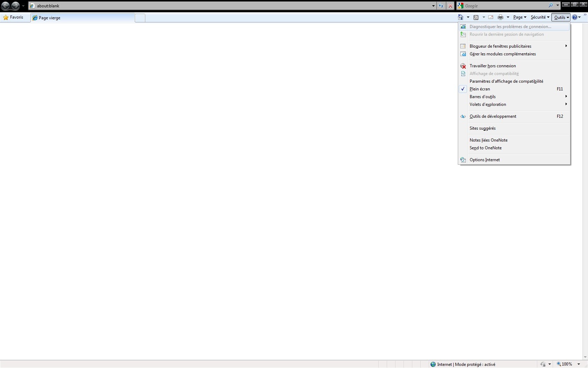
Task: Launch Outils de développement
Action: click(514, 116)
